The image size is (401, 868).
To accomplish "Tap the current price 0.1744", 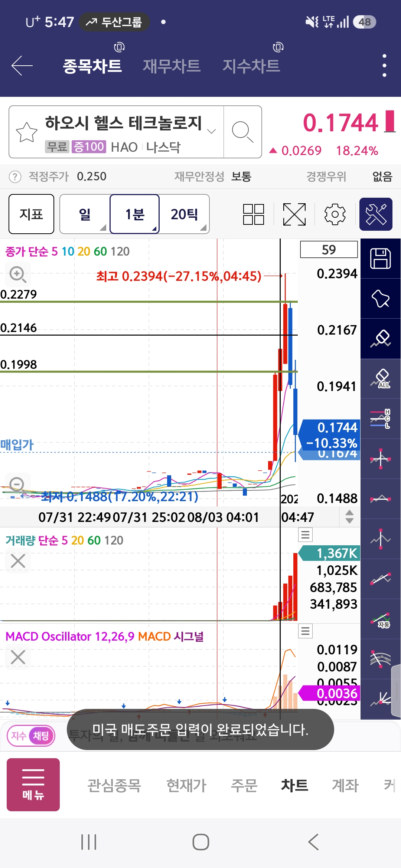I will (340, 123).
